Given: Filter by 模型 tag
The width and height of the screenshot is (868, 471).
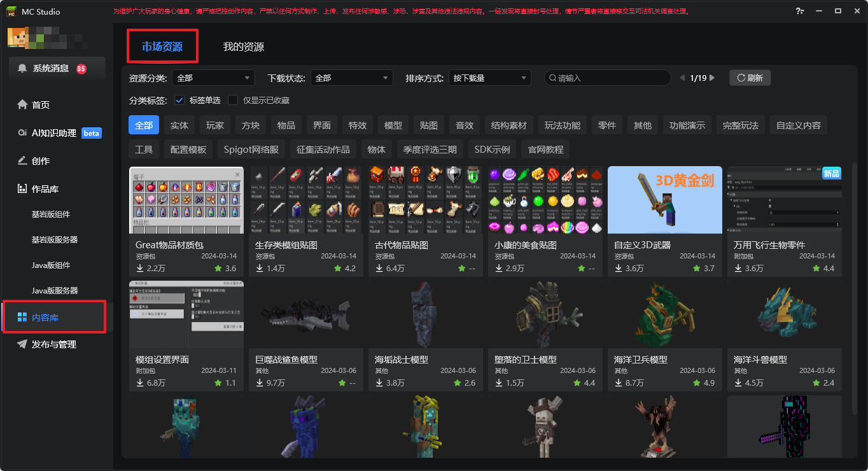Looking at the screenshot, I should 393,125.
